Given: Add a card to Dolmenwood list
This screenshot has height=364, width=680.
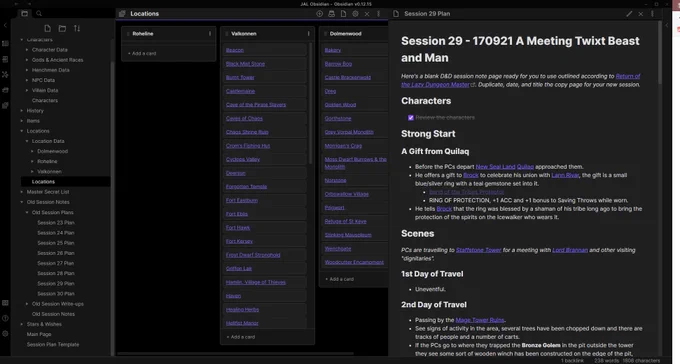Looking at the screenshot, I should click(339, 279).
